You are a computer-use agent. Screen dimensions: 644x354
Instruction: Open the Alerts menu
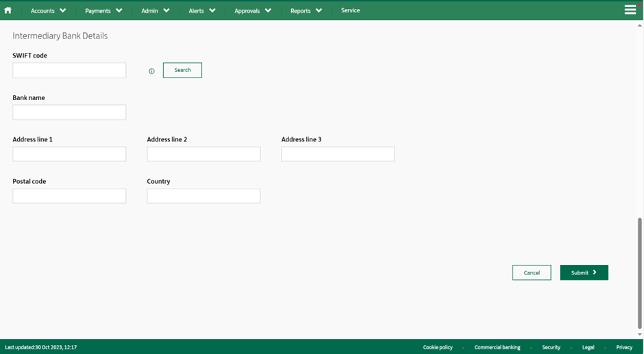(202, 11)
